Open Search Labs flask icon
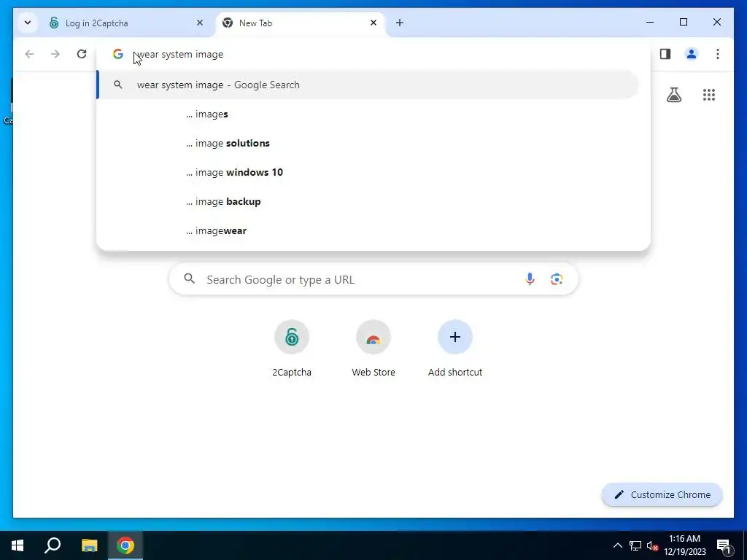This screenshot has width=747, height=560. point(673,95)
